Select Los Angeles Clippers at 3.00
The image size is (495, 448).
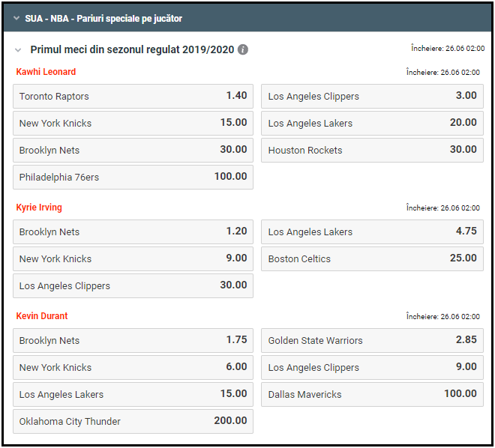[372, 96]
